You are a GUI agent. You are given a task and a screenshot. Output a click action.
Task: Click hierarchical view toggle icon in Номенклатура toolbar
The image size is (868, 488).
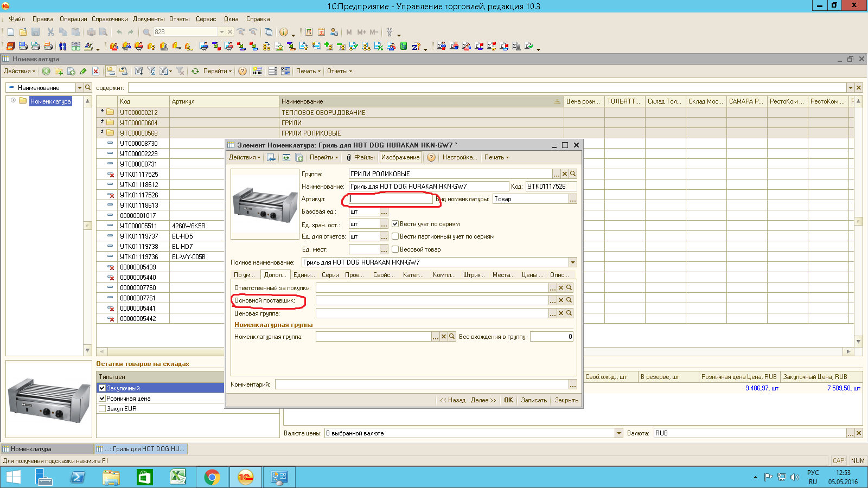click(x=111, y=71)
